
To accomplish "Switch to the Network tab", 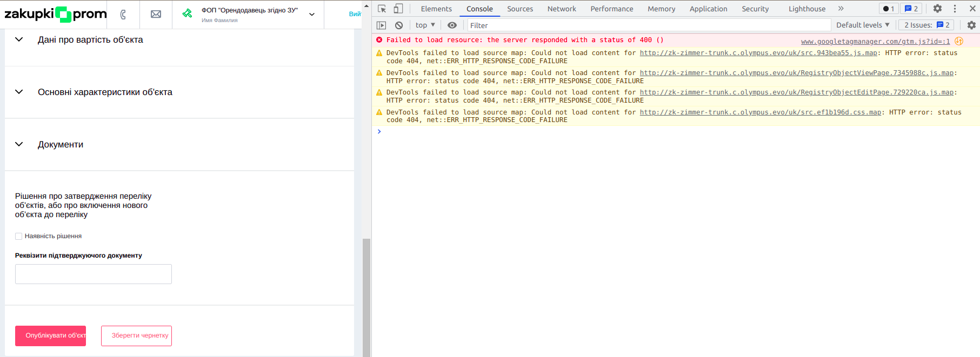I will (561, 9).
